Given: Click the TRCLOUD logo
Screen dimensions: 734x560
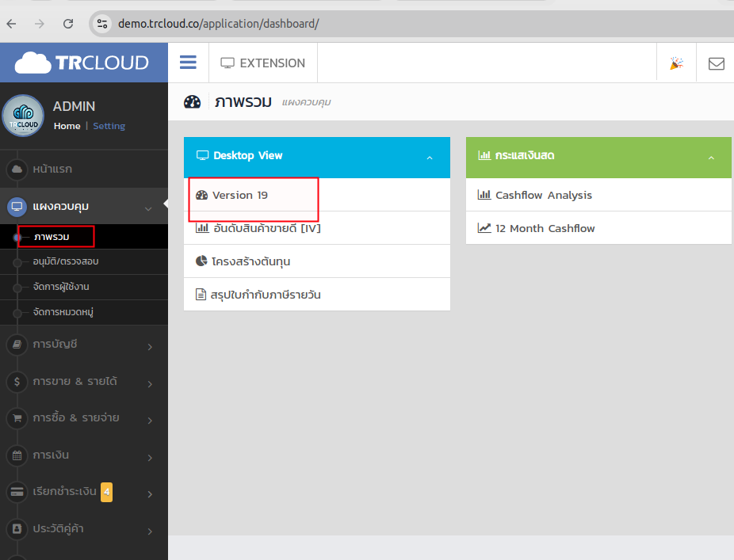Looking at the screenshot, I should pos(82,63).
